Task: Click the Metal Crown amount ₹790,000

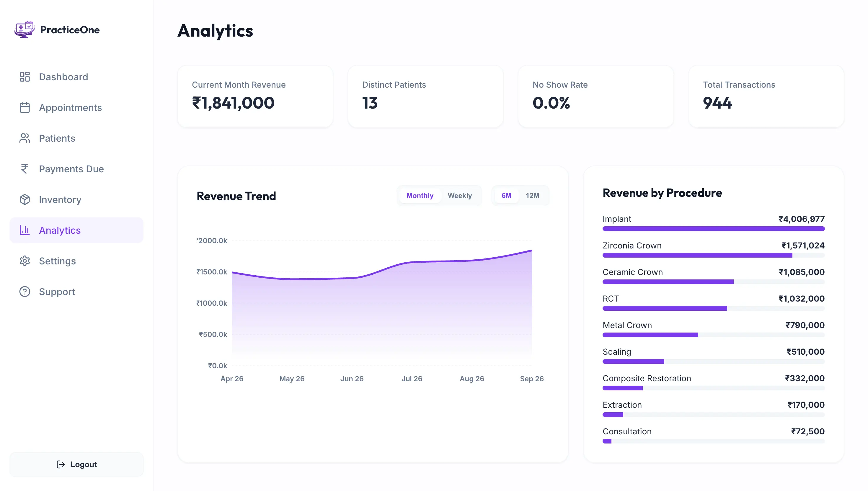Action: coord(805,325)
